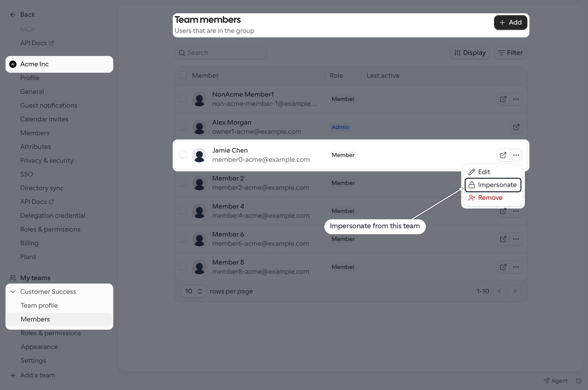This screenshot has height=390, width=588.
Task: Go to the previous page arrow
Action: coord(499,291)
